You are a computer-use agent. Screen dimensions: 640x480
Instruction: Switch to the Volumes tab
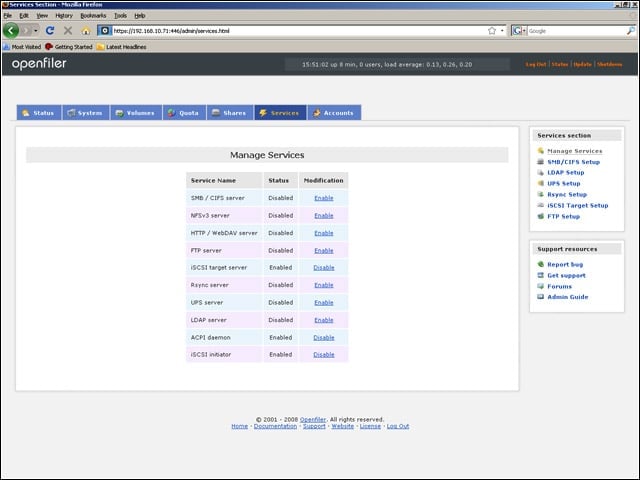tap(136, 113)
